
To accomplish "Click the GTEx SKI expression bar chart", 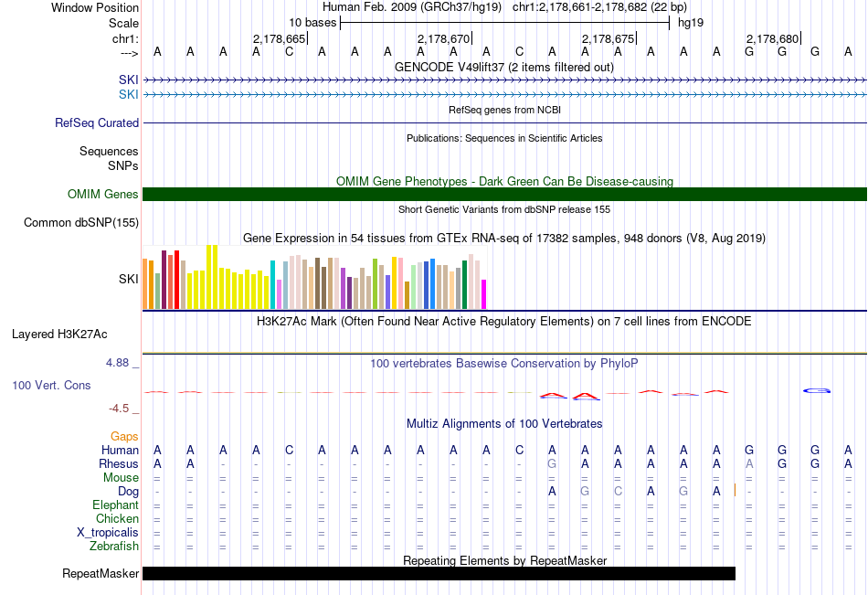I will tap(314, 276).
